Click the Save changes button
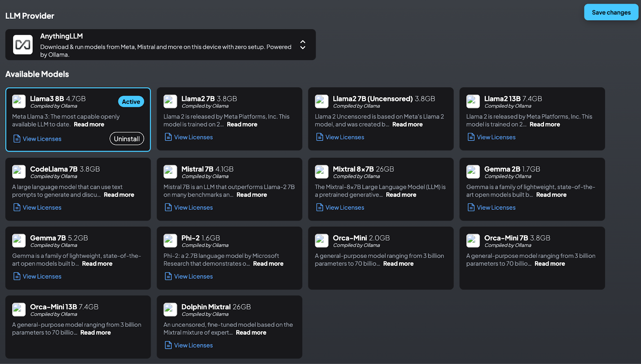This screenshot has height=364, width=641. [611, 12]
